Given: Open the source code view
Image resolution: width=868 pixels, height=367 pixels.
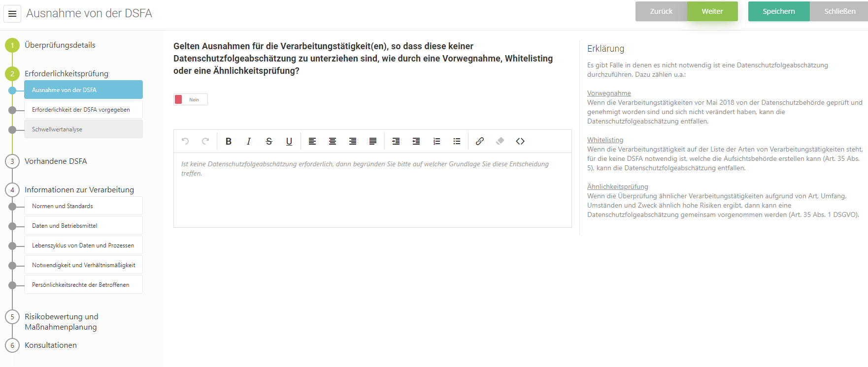Looking at the screenshot, I should click(520, 141).
